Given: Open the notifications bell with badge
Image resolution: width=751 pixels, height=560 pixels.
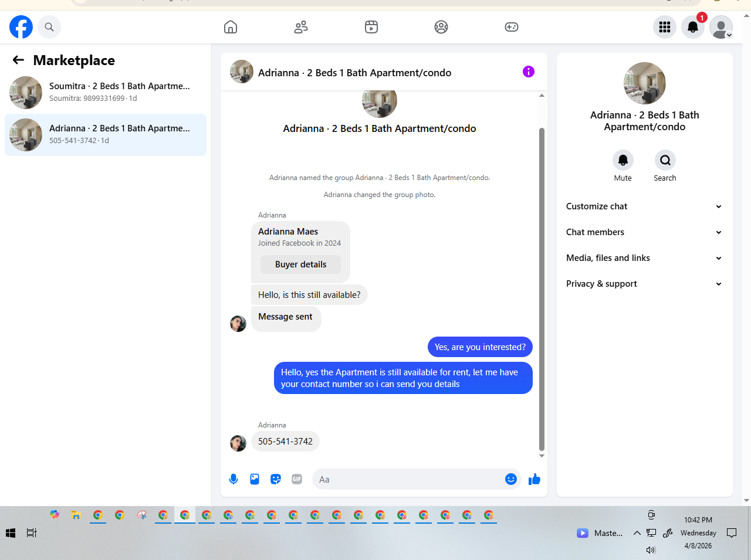Looking at the screenshot, I should pos(693,27).
